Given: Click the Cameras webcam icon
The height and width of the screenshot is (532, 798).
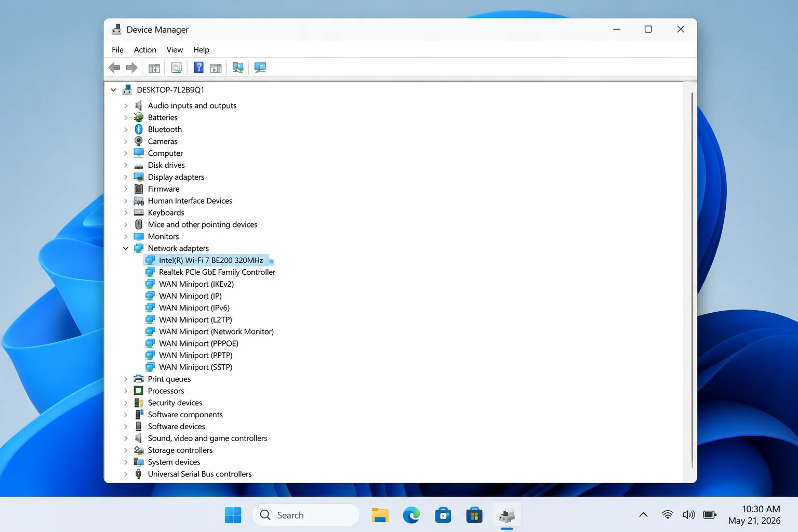Looking at the screenshot, I should [139, 141].
